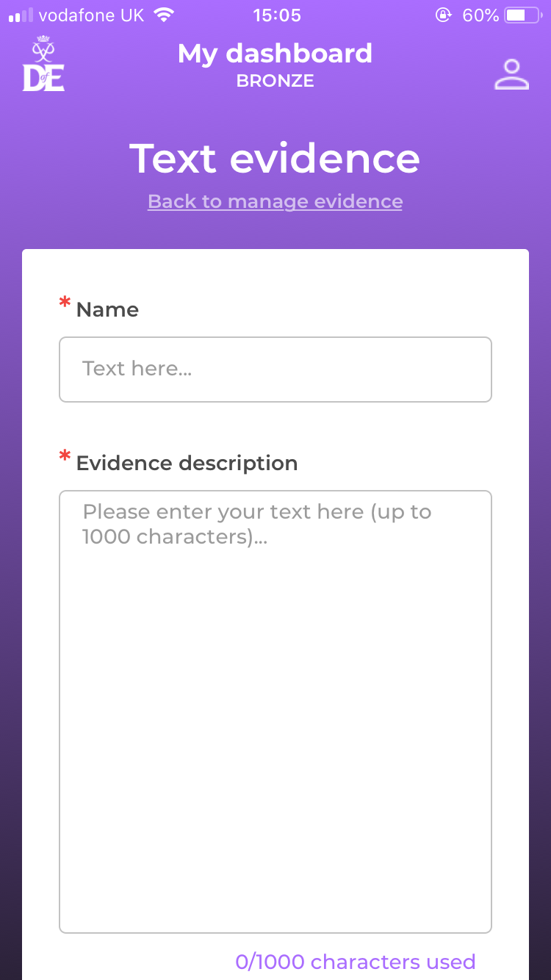Tap the 0/1000 characters used counter
This screenshot has height=980, width=551.
pos(356,962)
